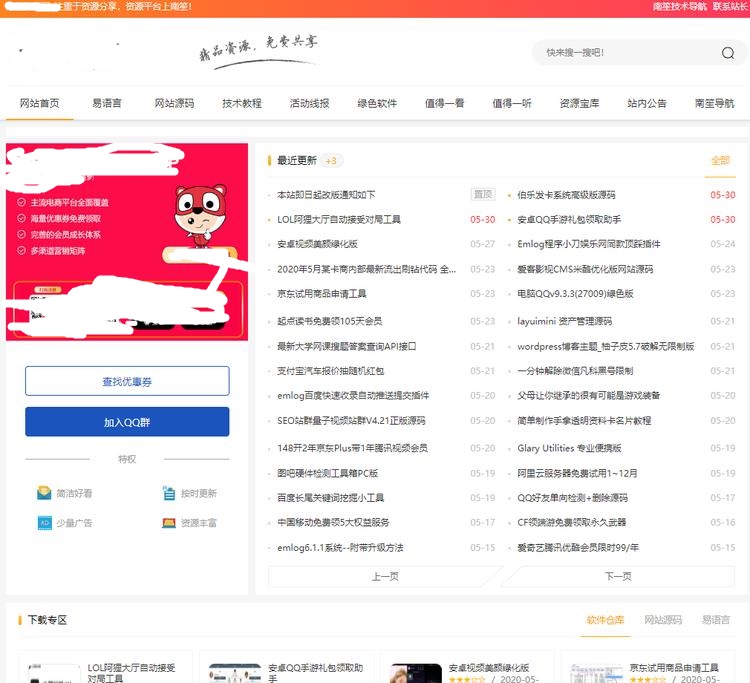
Task: Go to next page with 下一页
Action: 618,576
